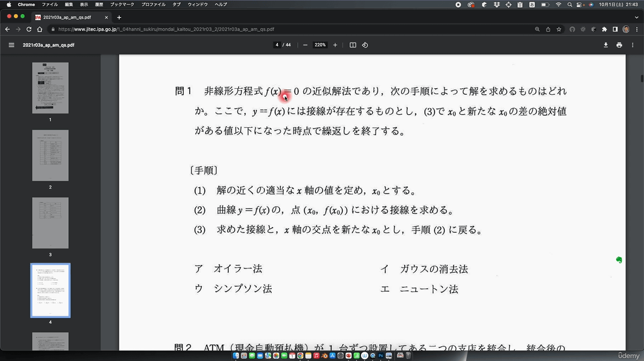Image resolution: width=644 pixels, height=361 pixels.
Task: Click the PDF vertical scrollbar thumb
Action: [642, 78]
